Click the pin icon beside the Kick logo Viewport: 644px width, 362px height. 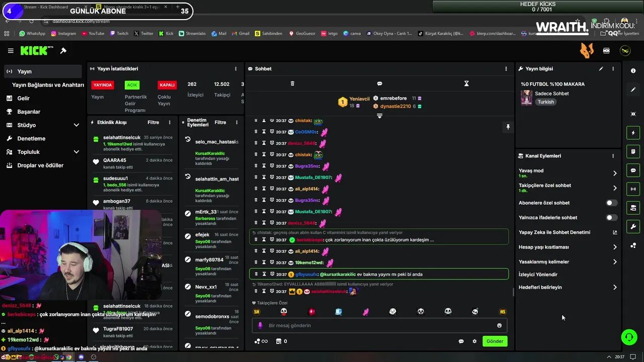click(x=63, y=51)
